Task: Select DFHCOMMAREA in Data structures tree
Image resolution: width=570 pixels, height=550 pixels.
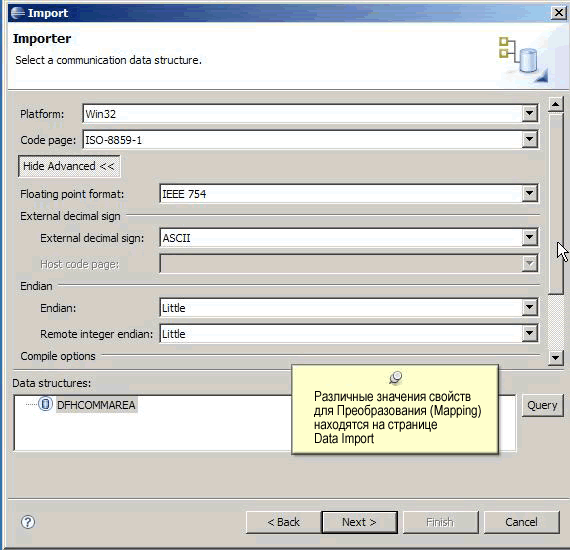Action: (96, 405)
